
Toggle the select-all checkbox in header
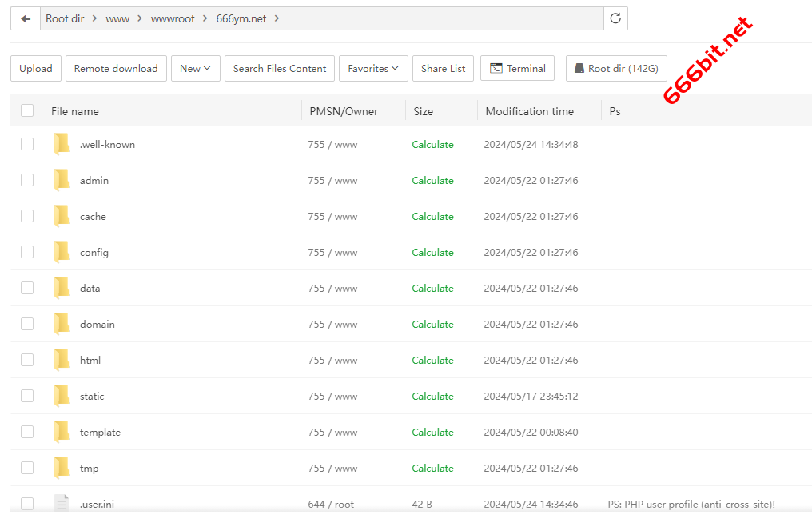pos(27,111)
